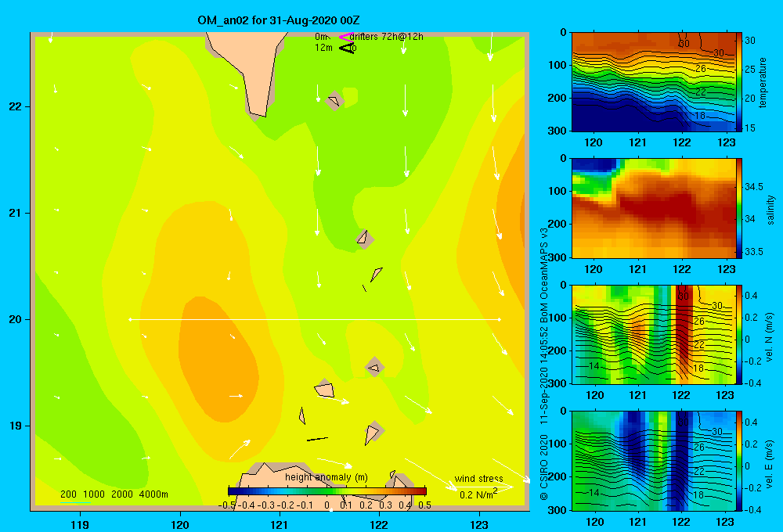Click the vertical 'salinity' axis label
This screenshot has width=783, height=532.
(x=770, y=210)
